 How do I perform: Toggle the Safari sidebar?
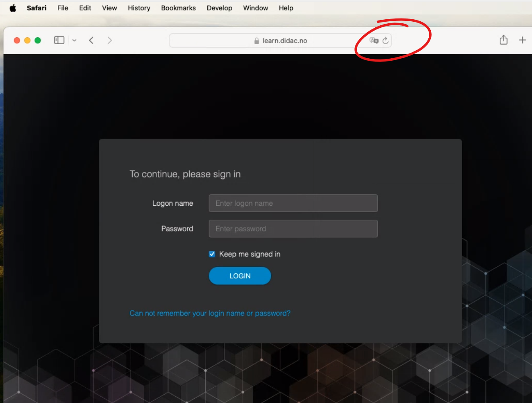(59, 40)
